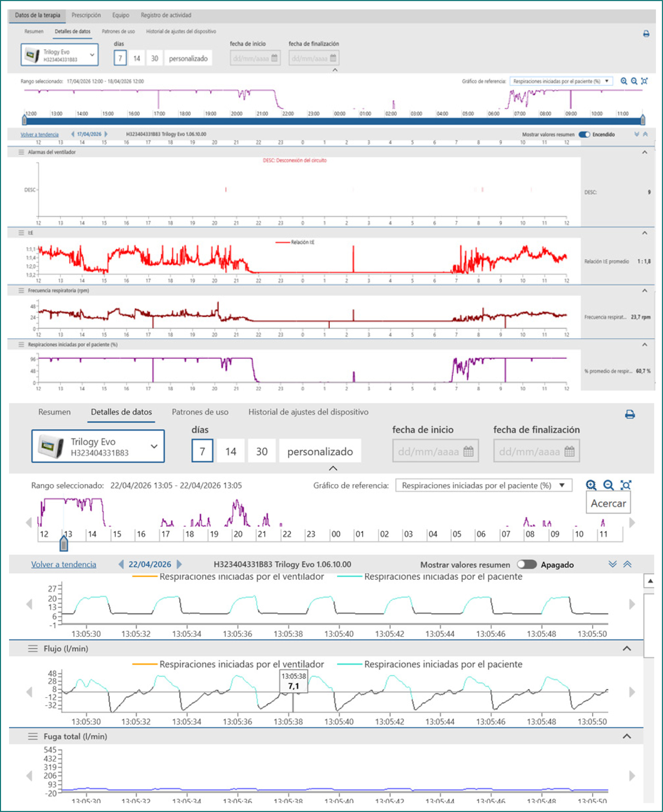Image resolution: width=663 pixels, height=812 pixels.
Task: Click the timeline position handle below hour 13
Action: tap(64, 543)
